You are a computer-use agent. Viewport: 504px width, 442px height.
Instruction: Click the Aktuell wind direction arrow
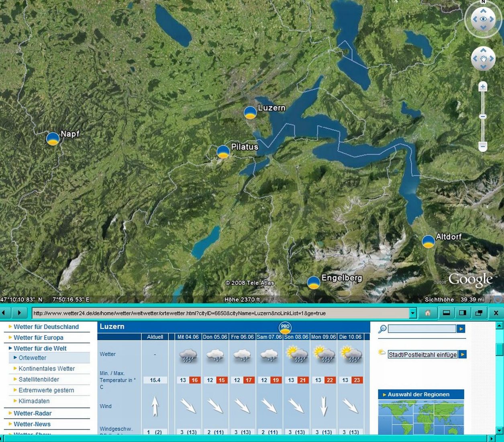coord(155,406)
